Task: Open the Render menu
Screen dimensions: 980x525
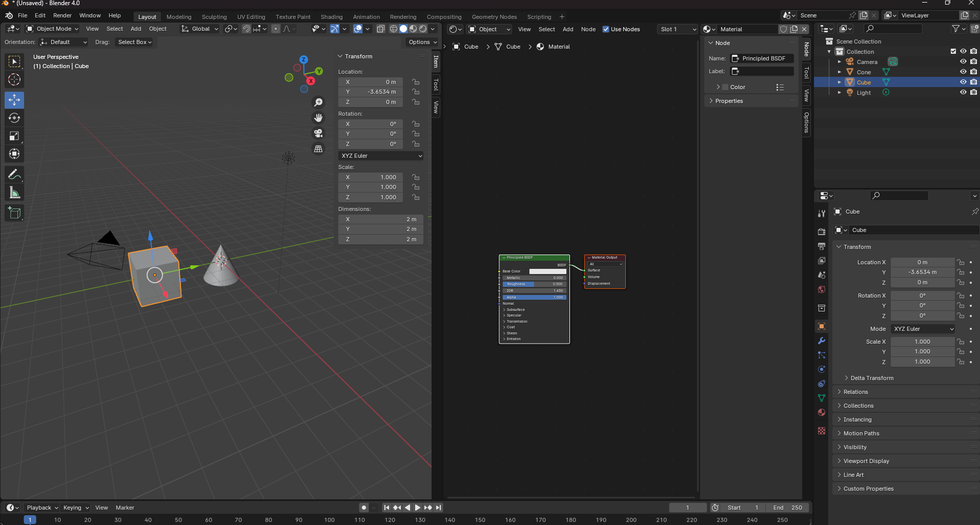Action: (63, 15)
